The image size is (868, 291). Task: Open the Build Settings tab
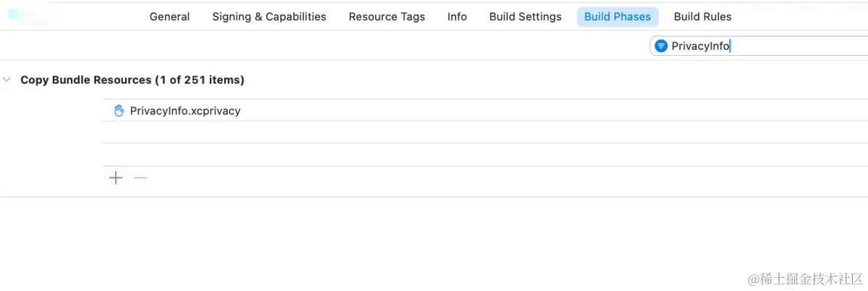[x=525, y=17]
